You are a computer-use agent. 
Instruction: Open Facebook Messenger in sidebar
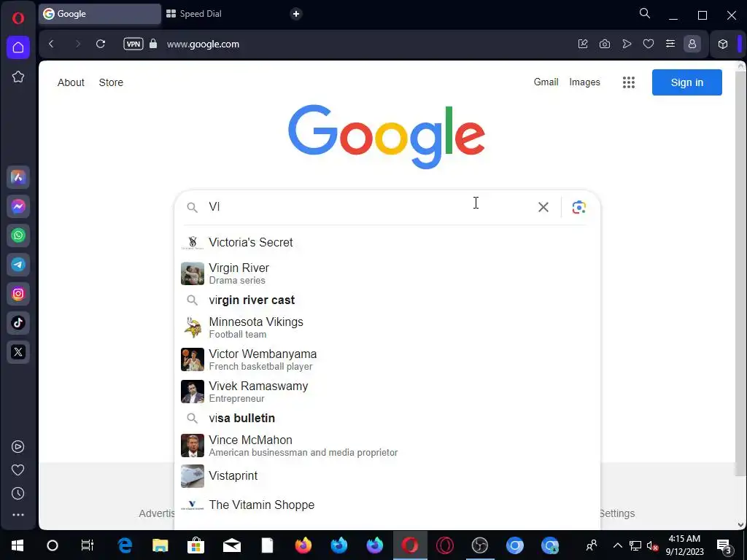18,206
